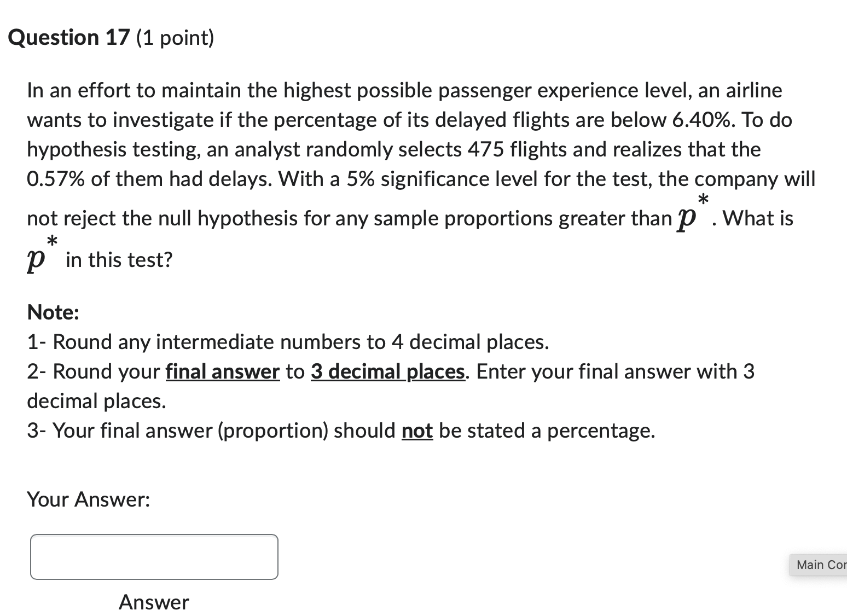Click inside the empty answer box
The image size is (847, 616).
(154, 556)
